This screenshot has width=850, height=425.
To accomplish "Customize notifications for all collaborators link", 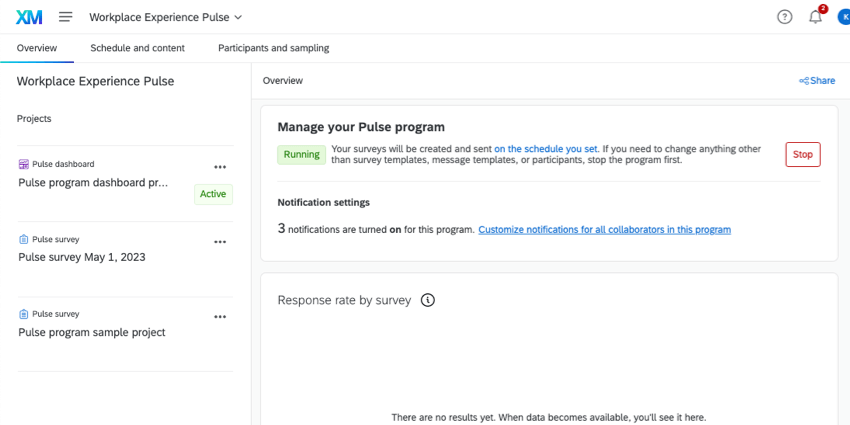I will click(x=604, y=230).
